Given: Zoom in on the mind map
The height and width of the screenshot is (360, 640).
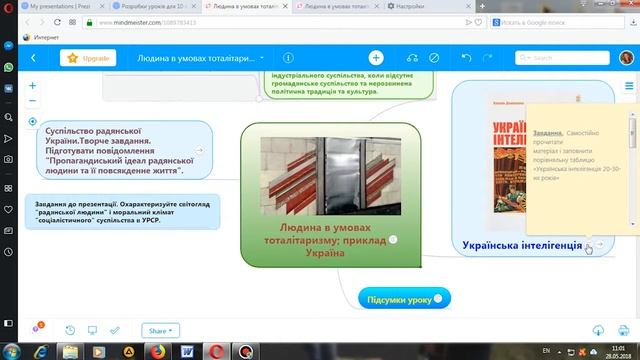Looking at the screenshot, I should coord(33,85).
